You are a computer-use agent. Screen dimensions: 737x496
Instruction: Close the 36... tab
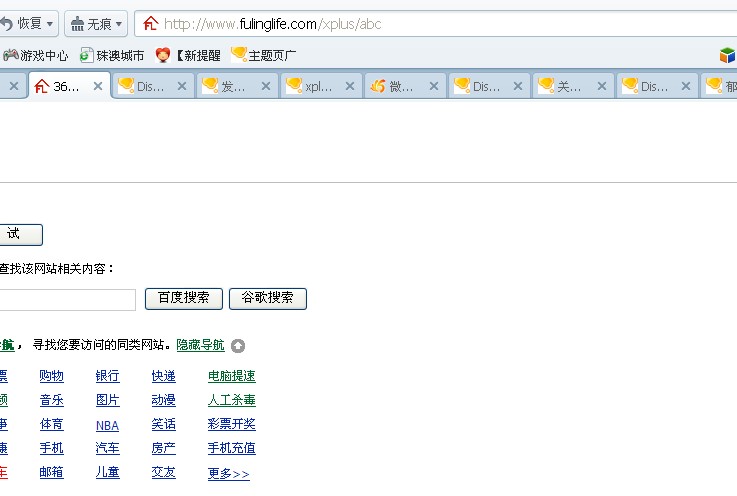(x=98, y=86)
